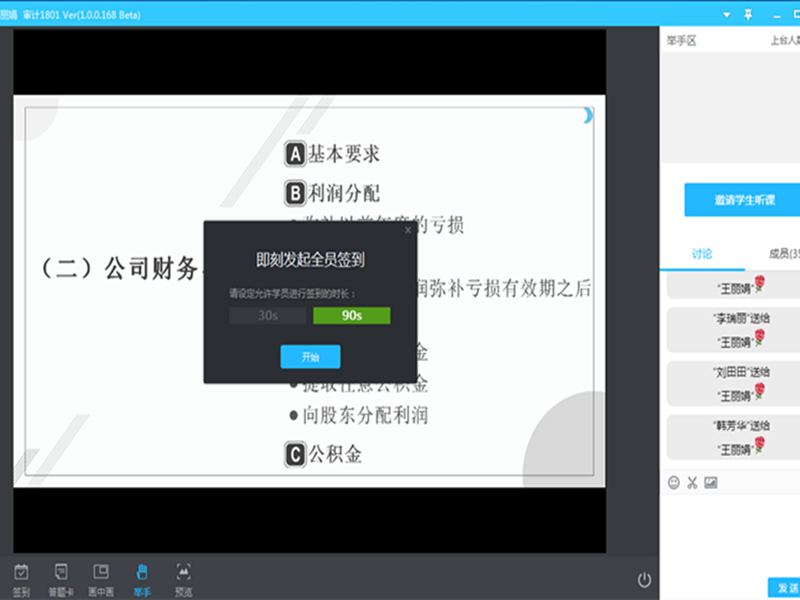Toggle the 举手 raise-hand icon
Viewport: 800px width, 600px height.
(x=141, y=578)
